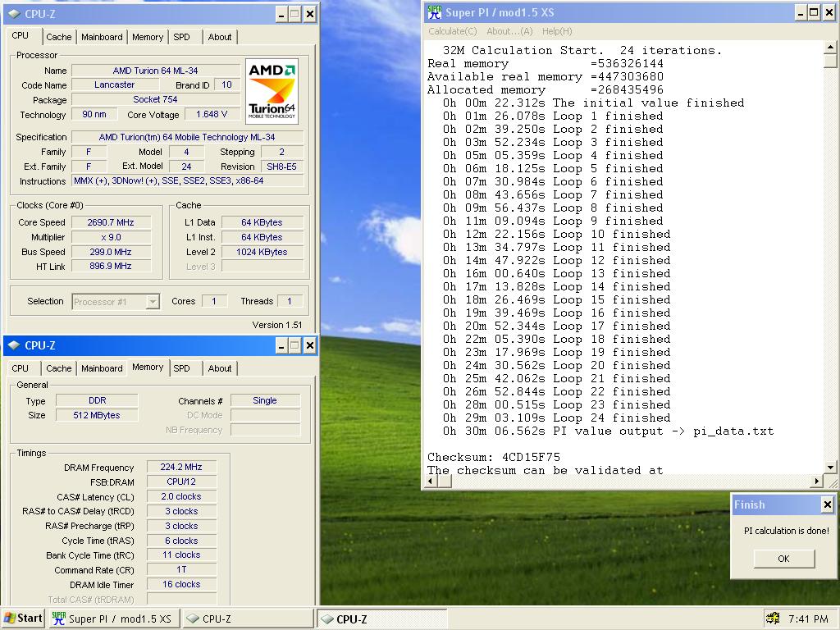Screen dimensions: 840x630
Task: Click the memory Size value 512 MBytes
Action: click(x=97, y=415)
